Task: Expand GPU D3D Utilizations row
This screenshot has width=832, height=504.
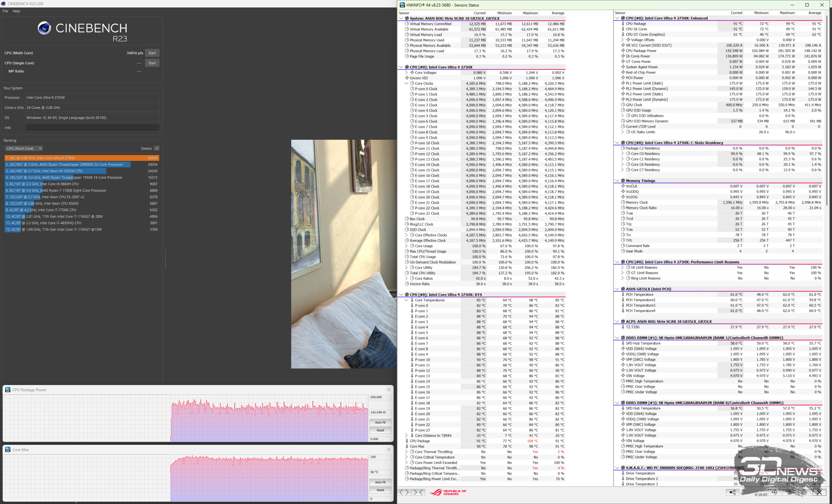Action: tap(622, 116)
